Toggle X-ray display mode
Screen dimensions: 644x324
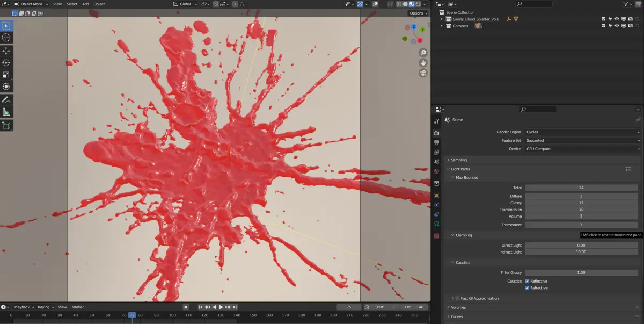(x=390, y=4)
